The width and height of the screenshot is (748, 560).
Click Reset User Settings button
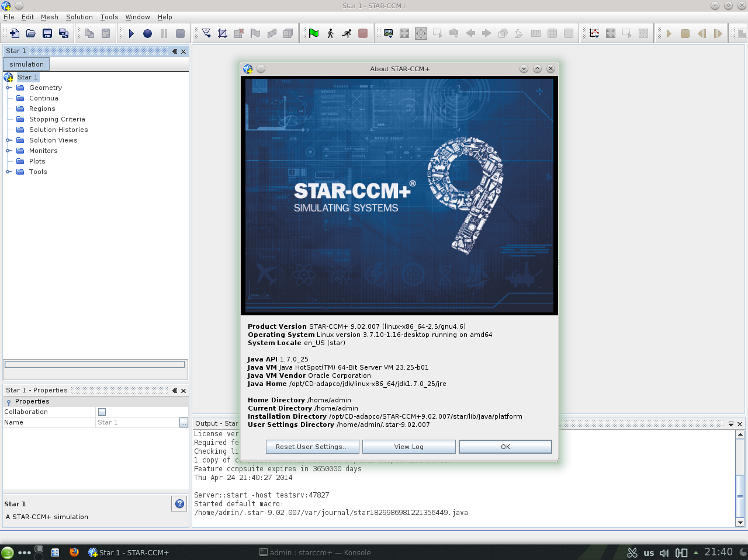[x=312, y=447]
